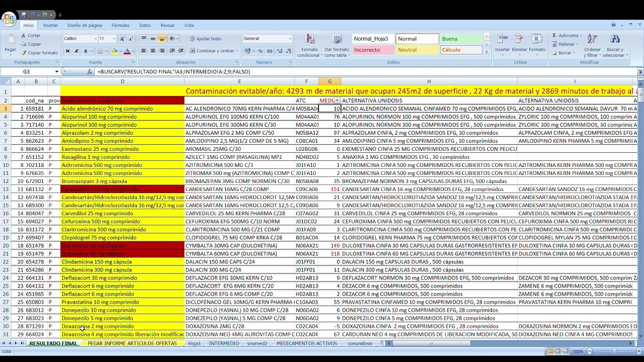Open the Name Box dropdown

(56, 72)
